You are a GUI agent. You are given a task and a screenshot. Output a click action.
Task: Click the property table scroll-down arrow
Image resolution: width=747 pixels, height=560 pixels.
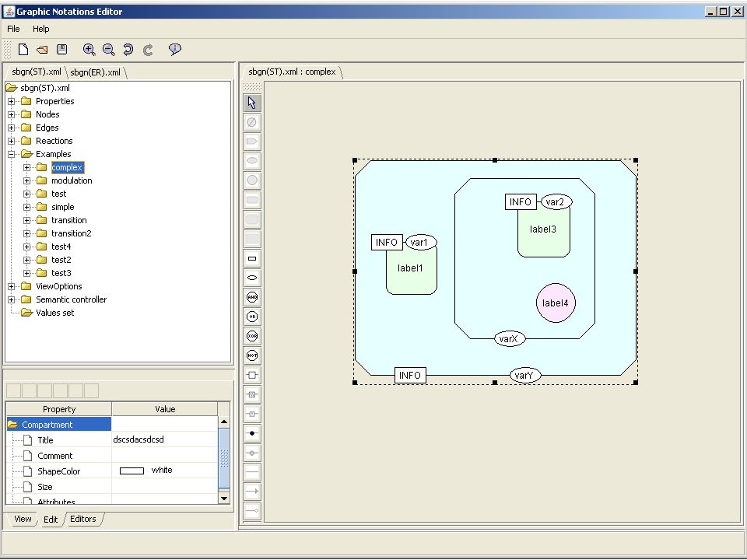[x=224, y=498]
